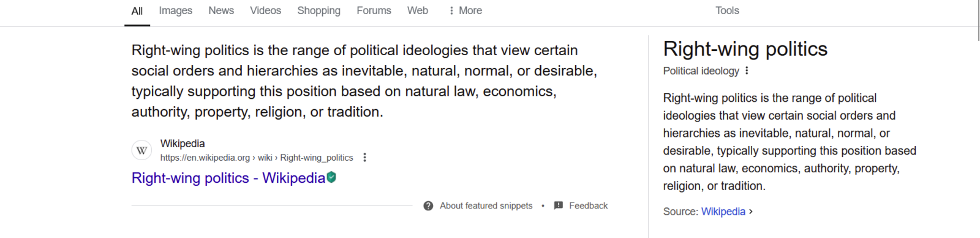Click the Wikipedia source link in knowledge panel
Viewport: 980px width, 238px height.
pos(723,211)
